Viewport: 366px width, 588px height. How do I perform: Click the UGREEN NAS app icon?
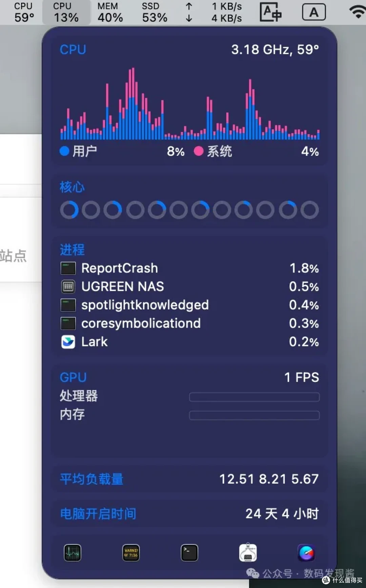pyautogui.click(x=68, y=286)
